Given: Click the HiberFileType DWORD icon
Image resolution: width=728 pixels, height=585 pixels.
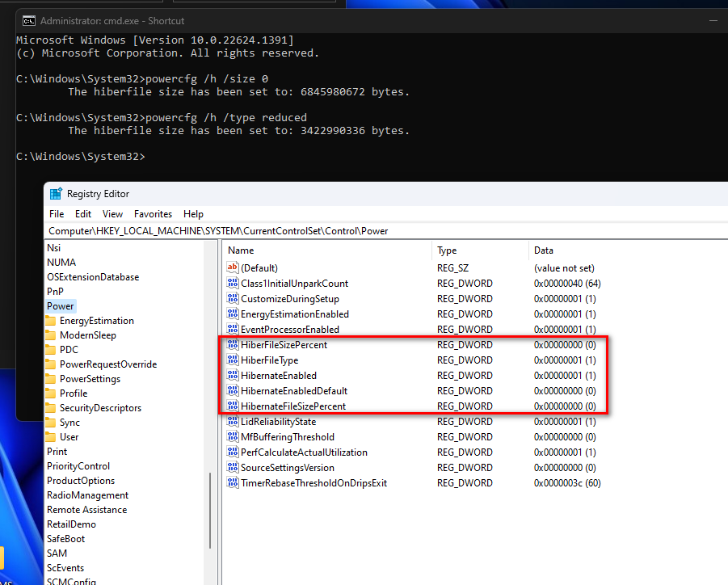Looking at the screenshot, I should 232,360.
